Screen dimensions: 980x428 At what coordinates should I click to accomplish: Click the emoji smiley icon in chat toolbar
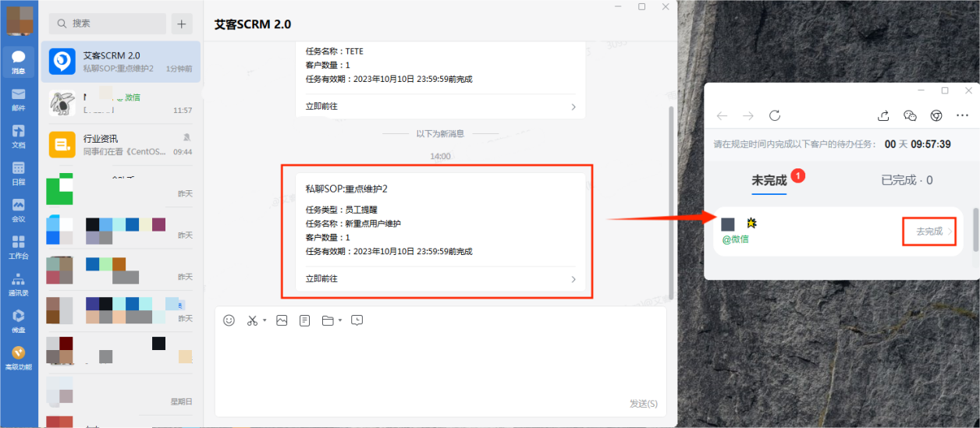pyautogui.click(x=229, y=320)
